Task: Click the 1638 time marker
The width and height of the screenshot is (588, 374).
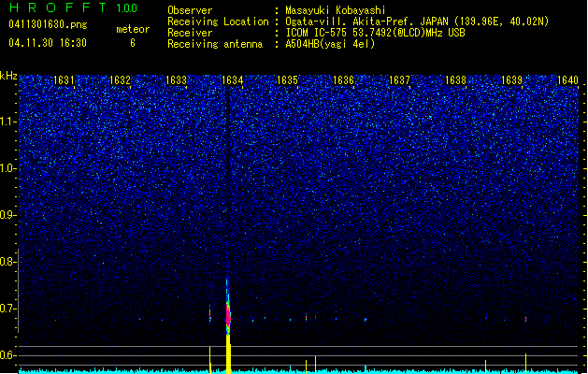Action: pyautogui.click(x=455, y=80)
